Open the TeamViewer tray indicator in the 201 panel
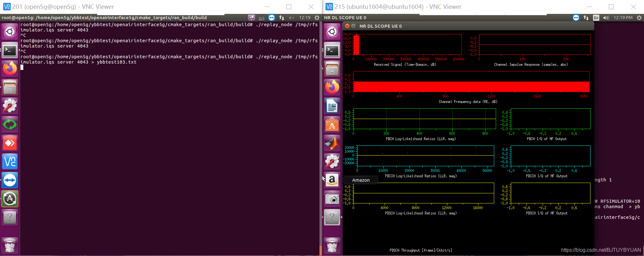This screenshot has height=256, width=644. click(x=272, y=18)
